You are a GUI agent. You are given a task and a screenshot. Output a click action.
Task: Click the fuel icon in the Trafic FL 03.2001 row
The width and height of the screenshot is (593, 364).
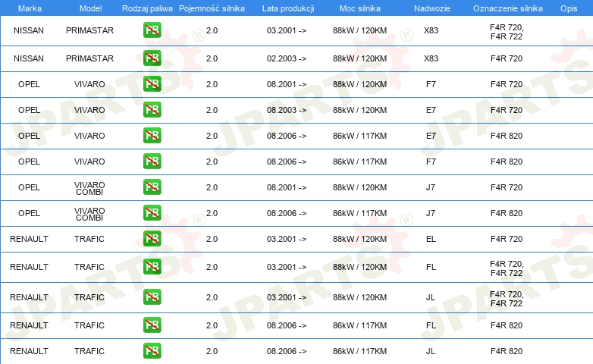click(x=152, y=267)
